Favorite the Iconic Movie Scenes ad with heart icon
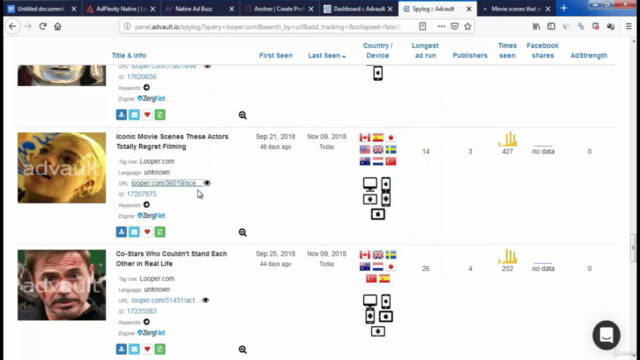 tap(147, 232)
